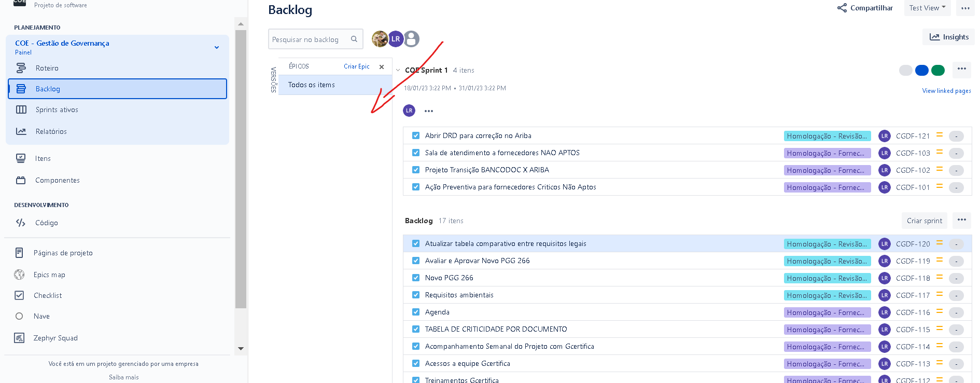Screen dimensions: 980x383
Task: Open Roteiro roadmap icon in sidebar
Action: click(x=21, y=68)
